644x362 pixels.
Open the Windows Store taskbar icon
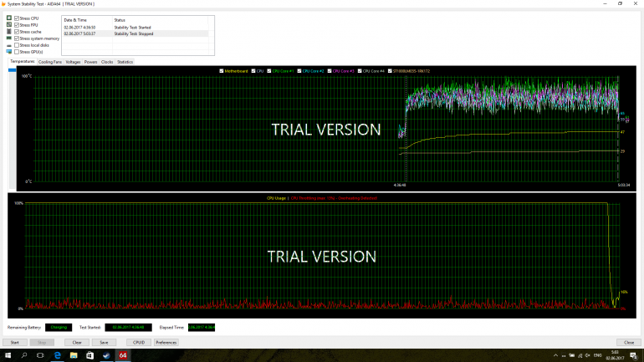[x=90, y=355]
